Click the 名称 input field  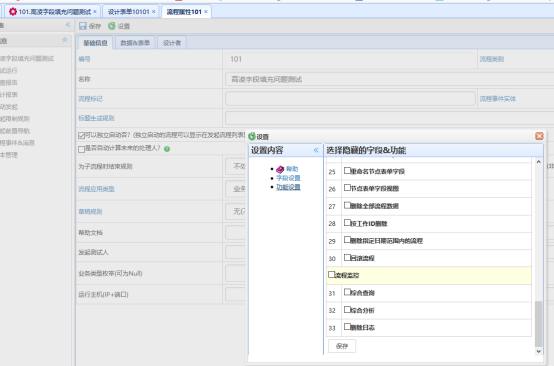point(390,79)
